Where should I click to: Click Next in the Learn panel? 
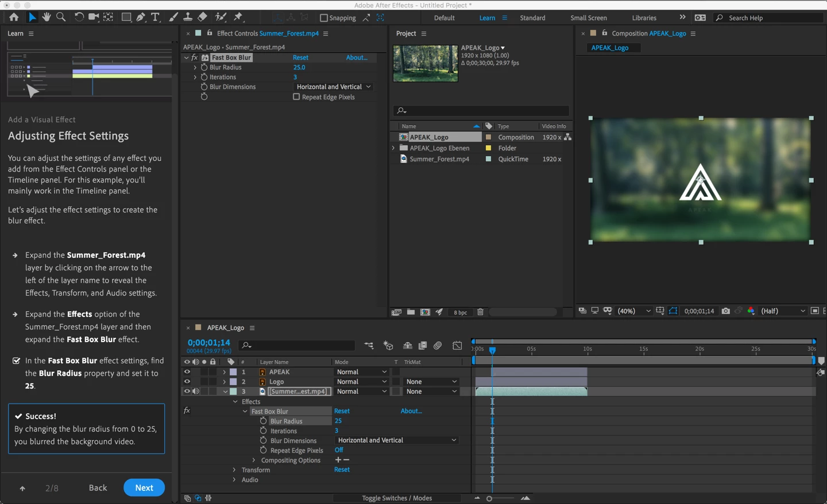tap(144, 487)
